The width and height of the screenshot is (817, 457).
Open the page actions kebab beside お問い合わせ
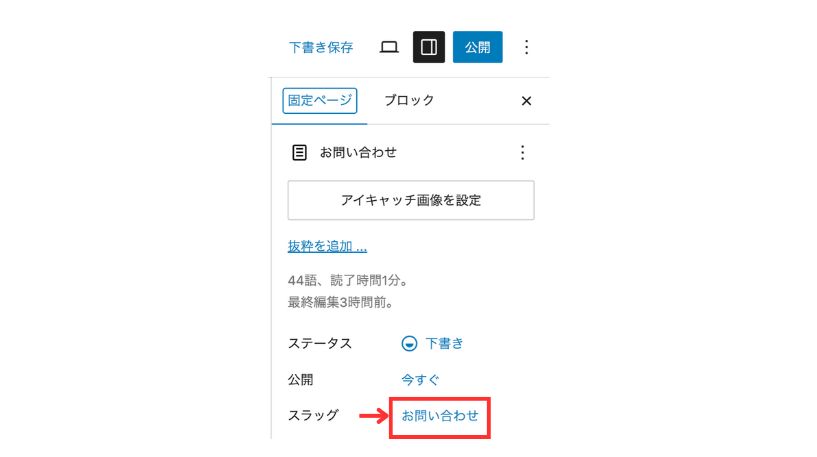coord(523,153)
